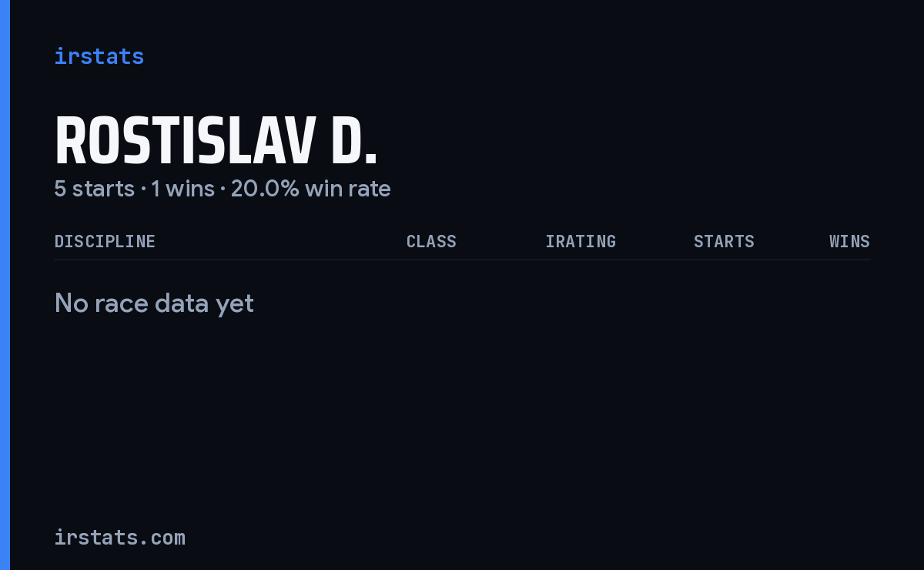924x570 pixels.
Task: Select the ROSTISLAV name in heading
Action: pos(185,141)
